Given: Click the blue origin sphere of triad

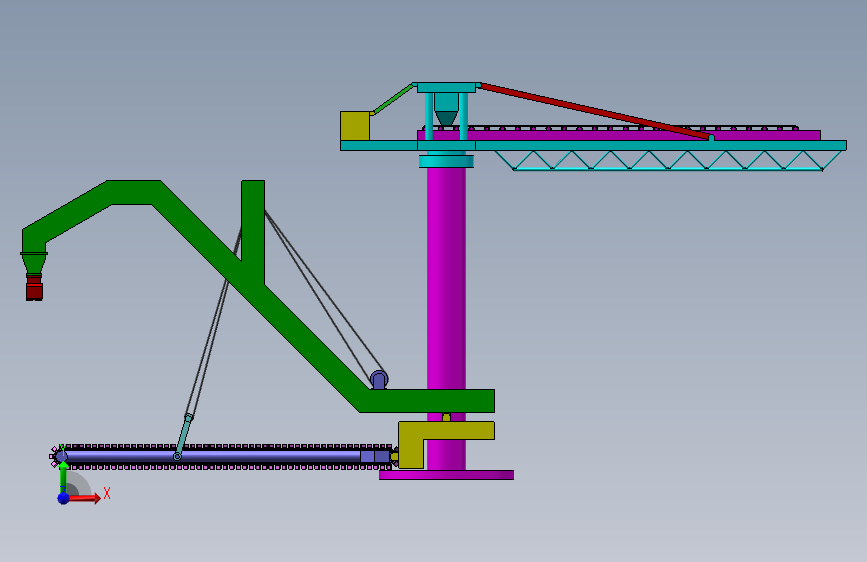Looking at the screenshot, I should [64, 498].
